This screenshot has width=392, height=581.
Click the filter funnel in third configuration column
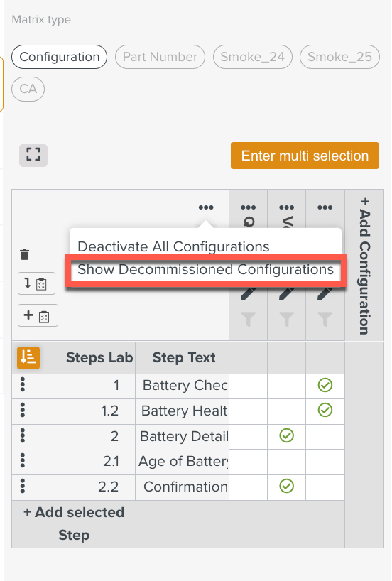[325, 319]
